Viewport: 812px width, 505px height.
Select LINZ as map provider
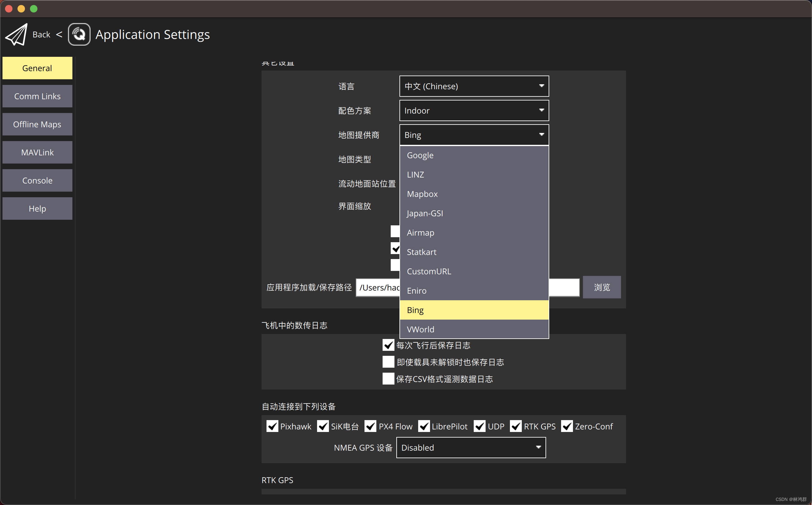474,175
